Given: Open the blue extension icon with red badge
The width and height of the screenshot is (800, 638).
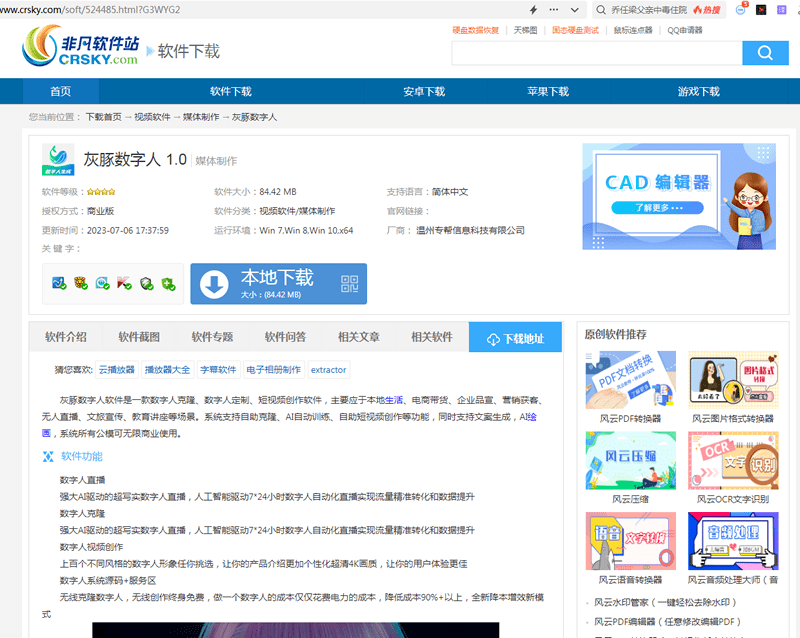Looking at the screenshot, I should pyautogui.click(x=741, y=9).
